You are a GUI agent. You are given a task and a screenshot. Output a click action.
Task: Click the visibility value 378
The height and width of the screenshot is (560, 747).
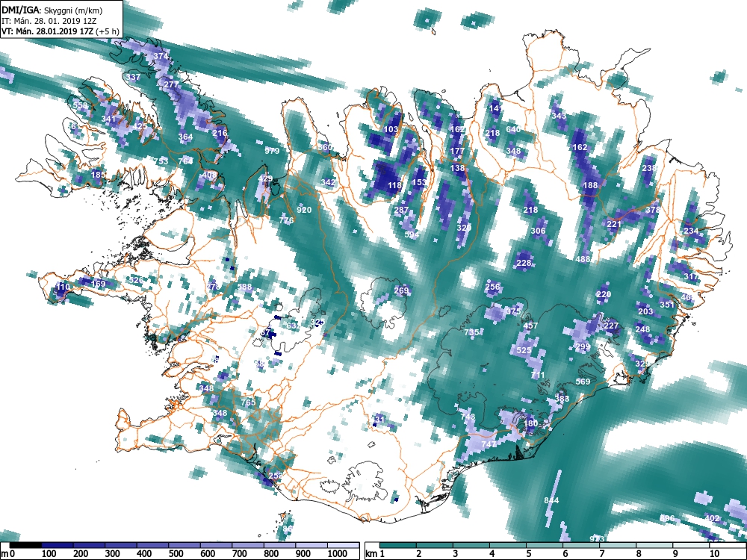[653, 210]
